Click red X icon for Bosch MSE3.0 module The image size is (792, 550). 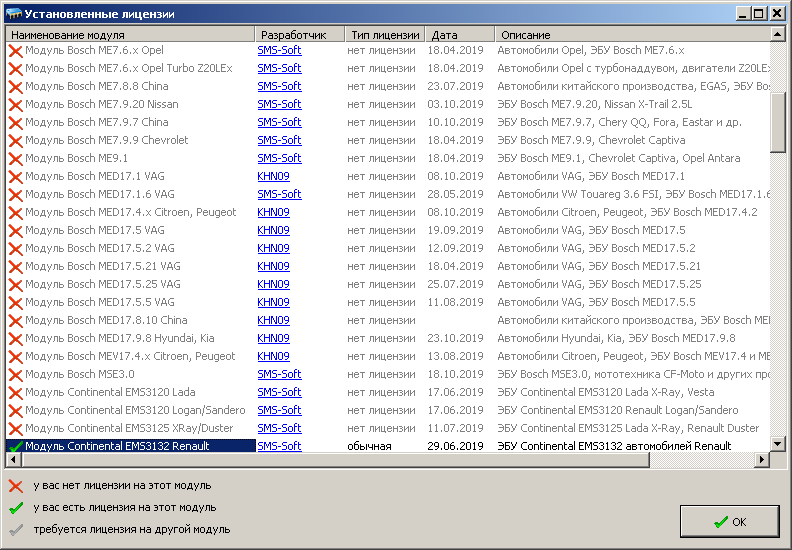[15, 374]
